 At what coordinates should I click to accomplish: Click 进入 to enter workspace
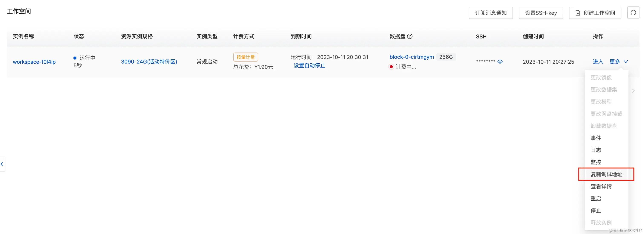pos(598,62)
